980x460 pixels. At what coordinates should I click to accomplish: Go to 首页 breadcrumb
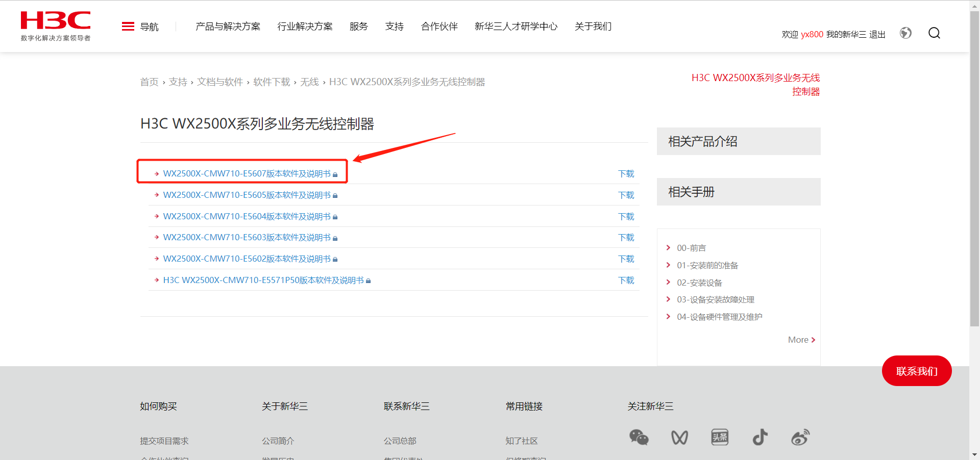click(150, 82)
